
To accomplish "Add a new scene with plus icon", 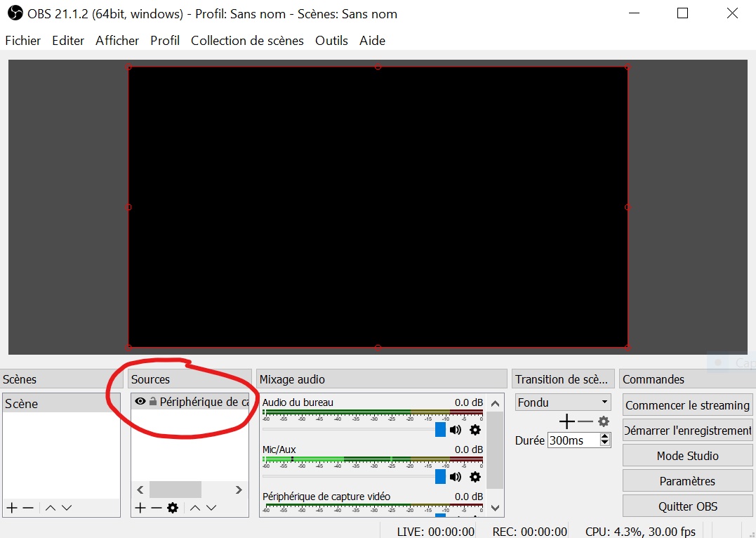I will coord(12,508).
